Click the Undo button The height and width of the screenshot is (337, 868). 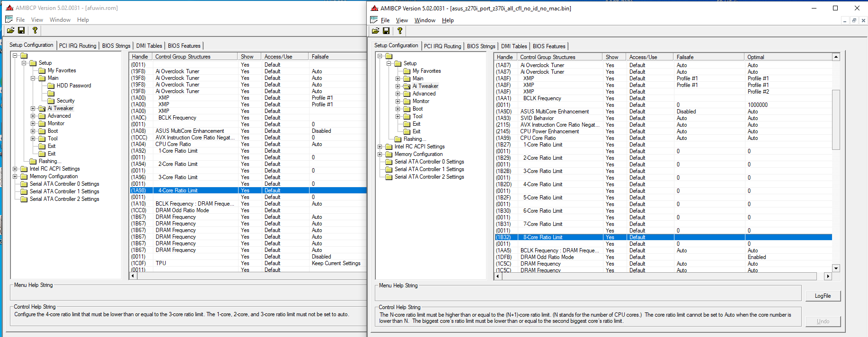pyautogui.click(x=823, y=321)
